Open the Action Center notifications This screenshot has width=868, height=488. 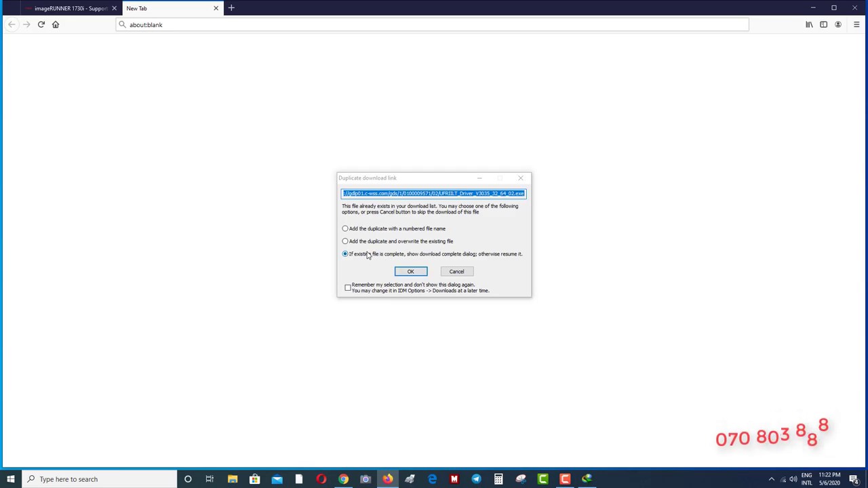854,479
